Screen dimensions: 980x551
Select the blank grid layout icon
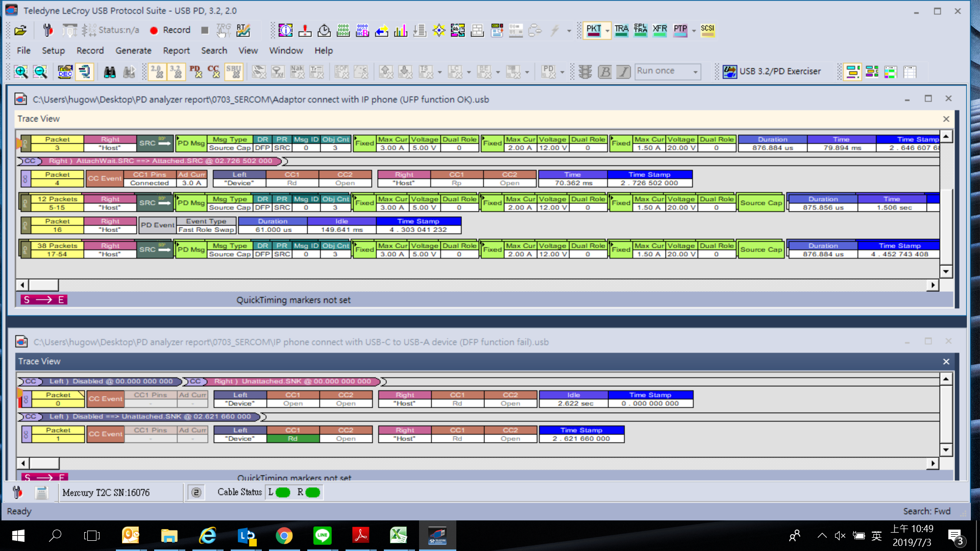click(x=910, y=72)
